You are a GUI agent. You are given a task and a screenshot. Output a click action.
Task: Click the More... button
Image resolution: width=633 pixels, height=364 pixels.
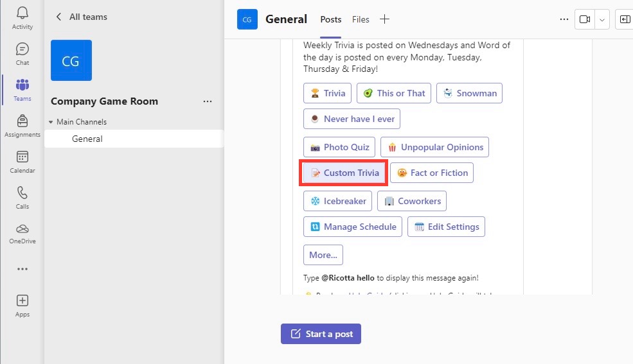coord(323,255)
